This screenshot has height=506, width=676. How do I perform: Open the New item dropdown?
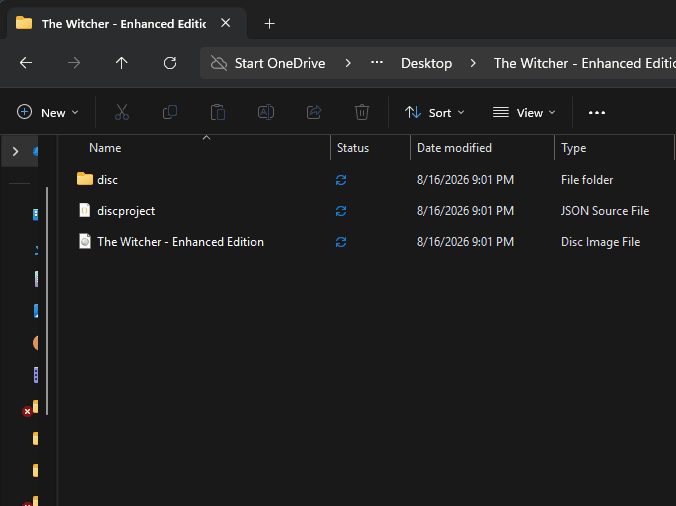tap(48, 112)
